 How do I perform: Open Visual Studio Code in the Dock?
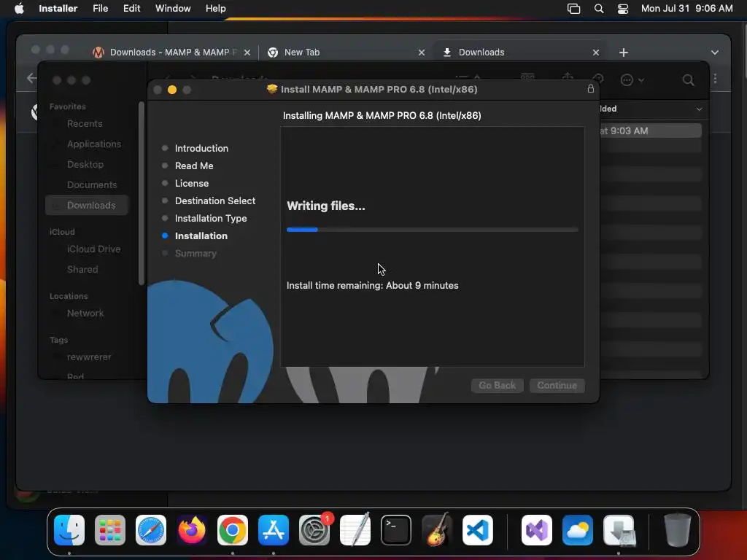pyautogui.click(x=478, y=530)
